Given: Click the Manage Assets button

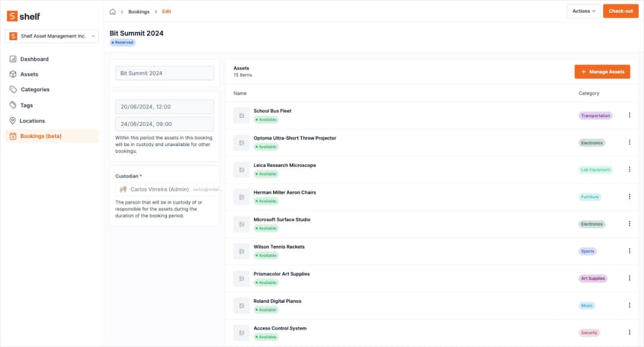Looking at the screenshot, I should coord(602,72).
